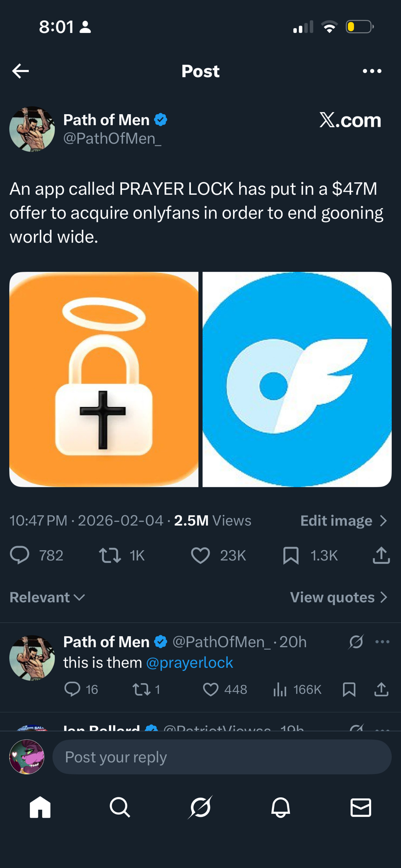Screen dimensions: 401x868
Task: Open the orange Prayer Lock image
Action: pyautogui.click(x=104, y=379)
